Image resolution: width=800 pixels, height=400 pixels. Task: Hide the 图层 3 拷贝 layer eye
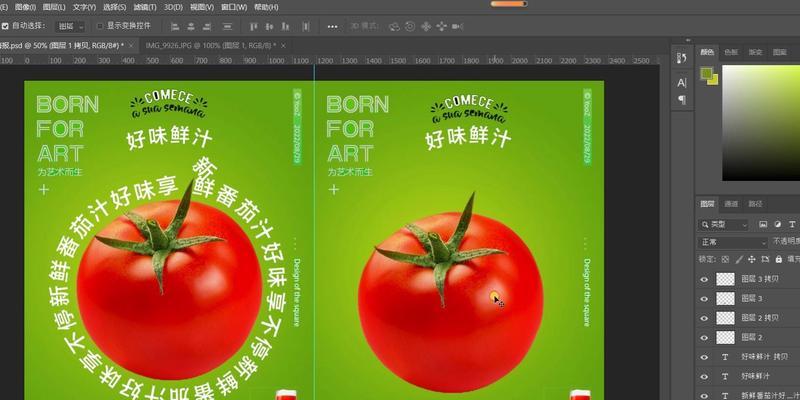pyautogui.click(x=705, y=279)
